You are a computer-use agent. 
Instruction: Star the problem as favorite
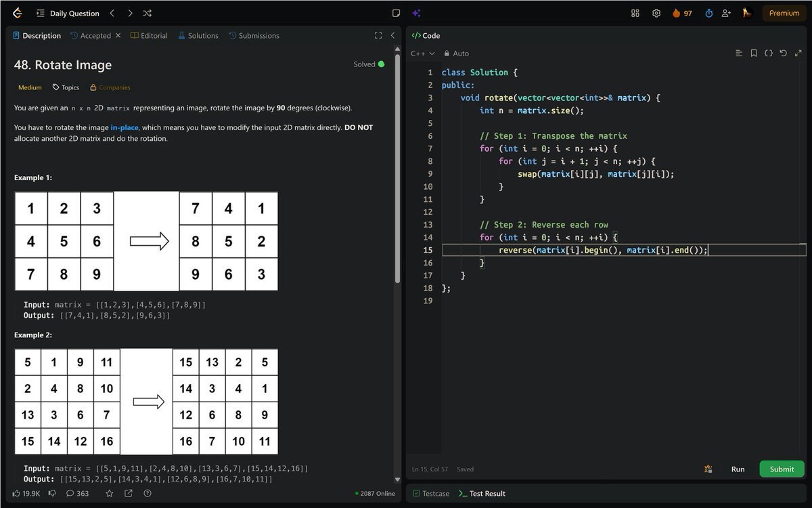[x=110, y=493]
